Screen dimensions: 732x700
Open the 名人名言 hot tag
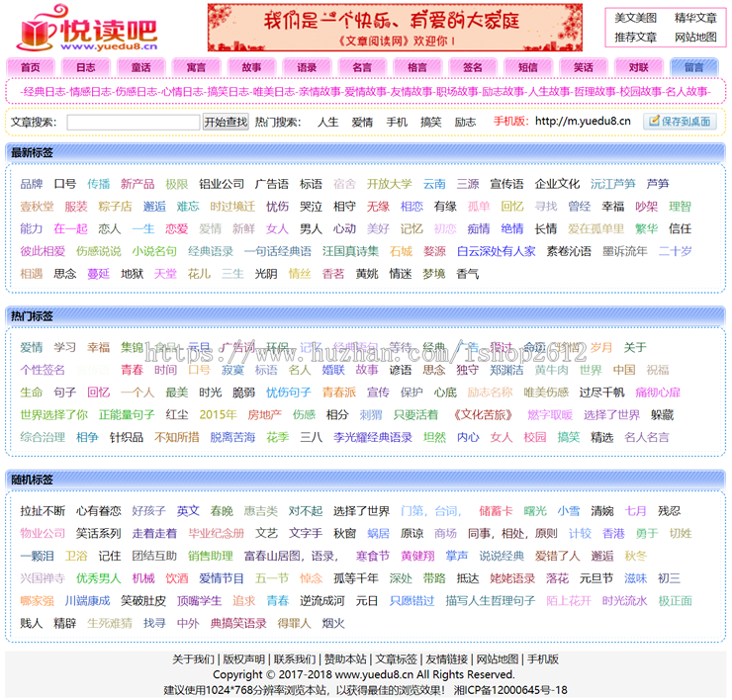coord(647,437)
